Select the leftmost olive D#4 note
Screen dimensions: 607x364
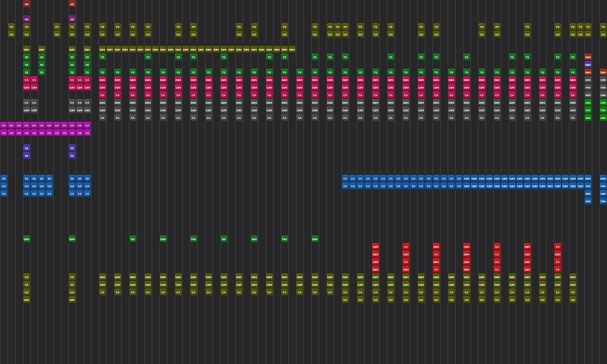click(x=27, y=49)
